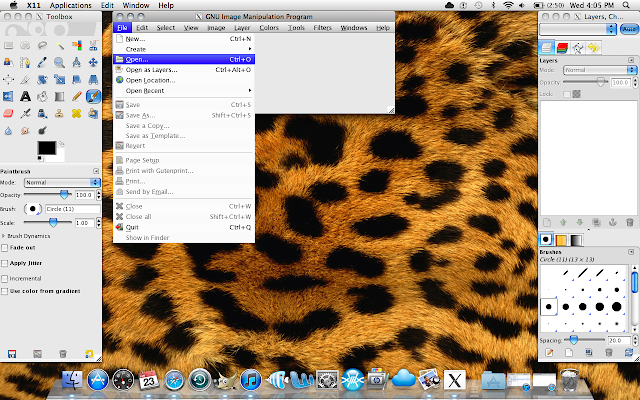Viewport: 640px width, 400px height.
Task: Select the Blend gradient tool
Action: (x=60, y=96)
